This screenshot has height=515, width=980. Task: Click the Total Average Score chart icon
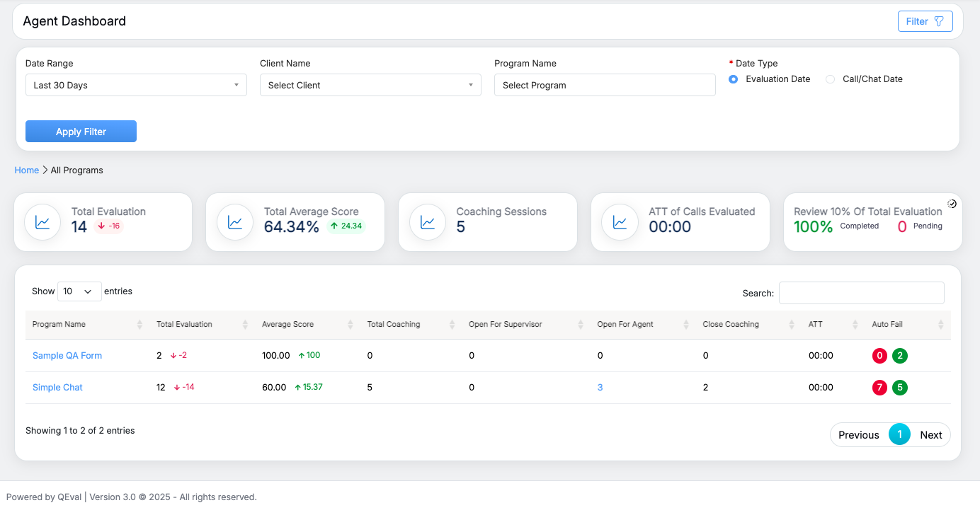pos(235,222)
